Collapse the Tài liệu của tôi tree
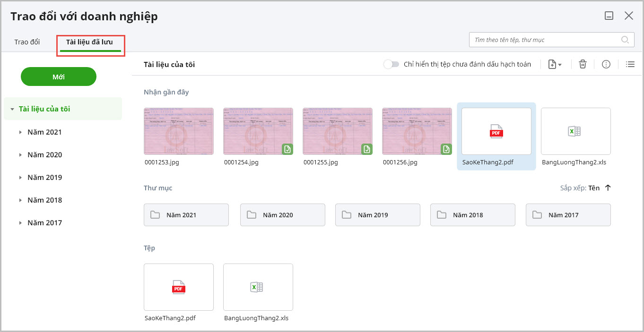 12,109
